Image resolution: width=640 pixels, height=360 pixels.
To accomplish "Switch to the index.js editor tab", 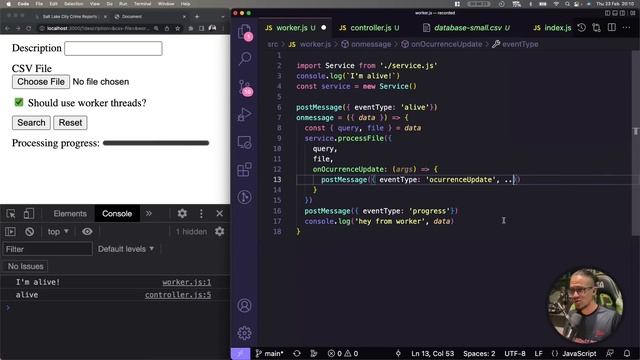I will (552, 28).
